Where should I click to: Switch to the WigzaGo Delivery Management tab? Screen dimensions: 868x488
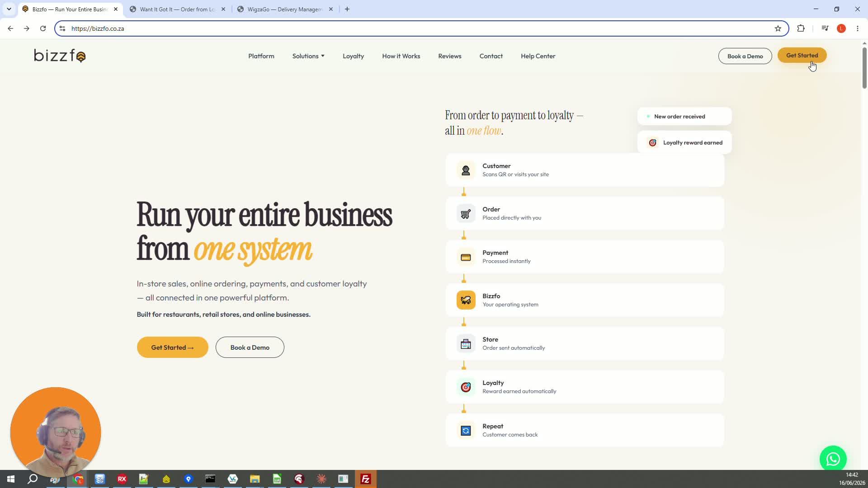pos(285,9)
